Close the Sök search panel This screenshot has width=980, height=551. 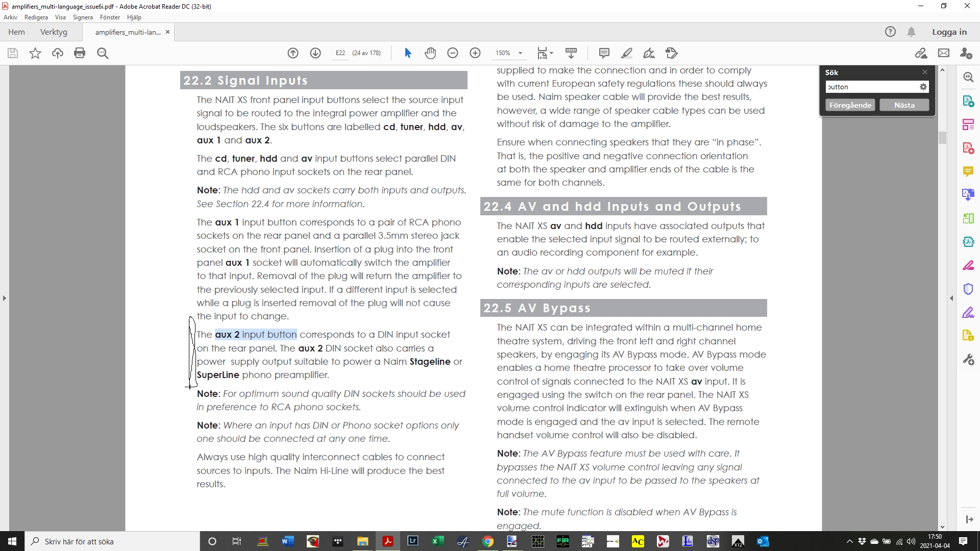[924, 72]
